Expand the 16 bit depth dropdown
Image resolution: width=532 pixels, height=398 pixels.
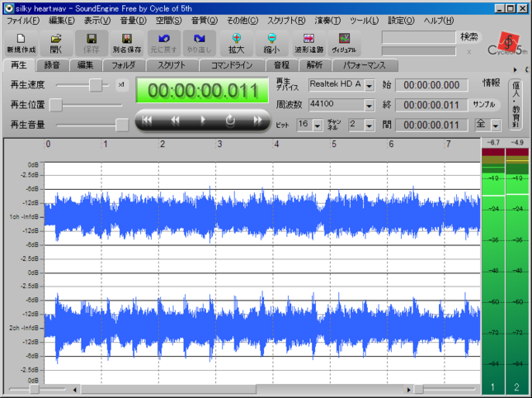[318, 126]
